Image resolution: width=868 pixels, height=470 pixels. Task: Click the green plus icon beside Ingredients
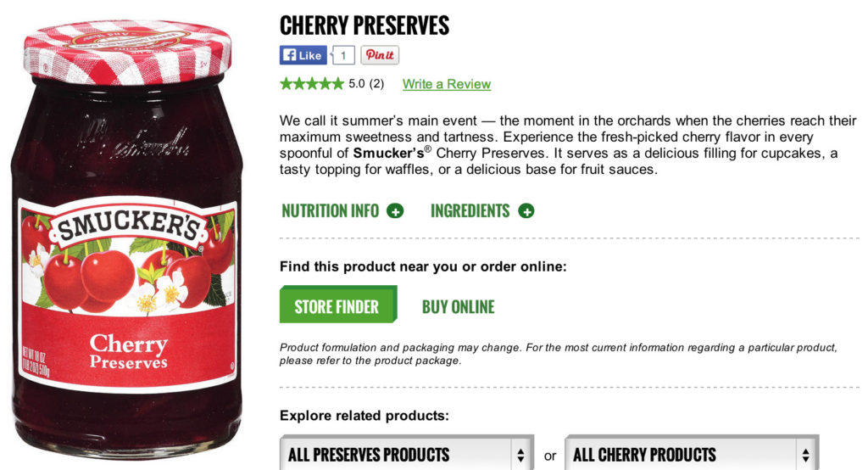526,211
